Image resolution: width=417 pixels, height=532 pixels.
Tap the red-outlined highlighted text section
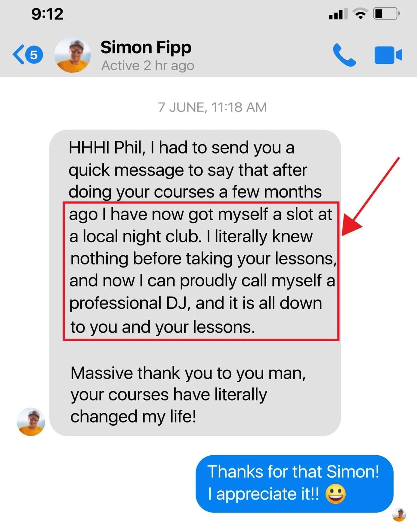[x=201, y=271]
